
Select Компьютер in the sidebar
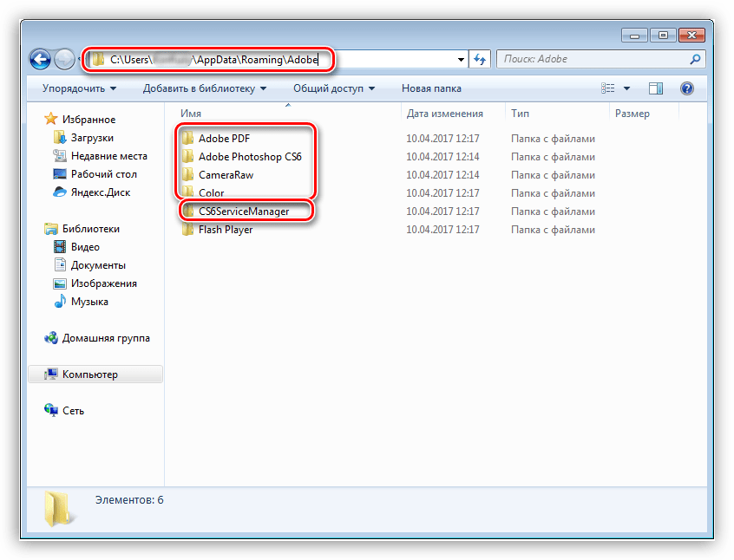[95, 374]
